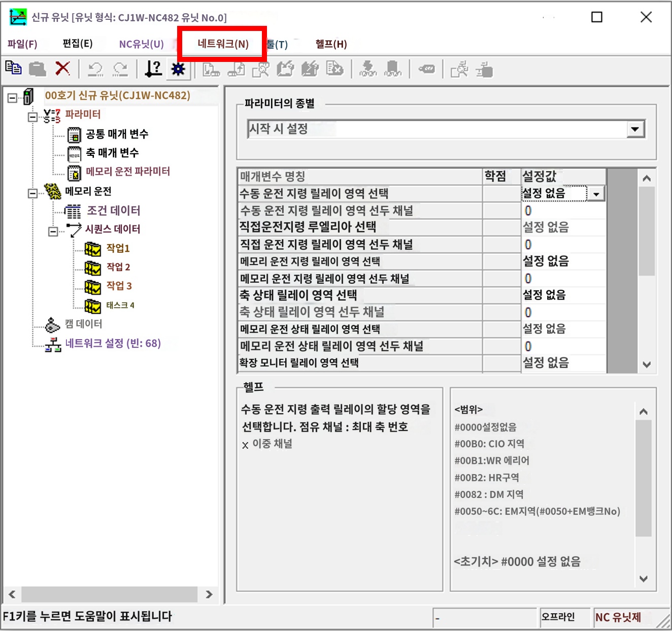Select 캠 데이터 in the tree

pos(84,324)
